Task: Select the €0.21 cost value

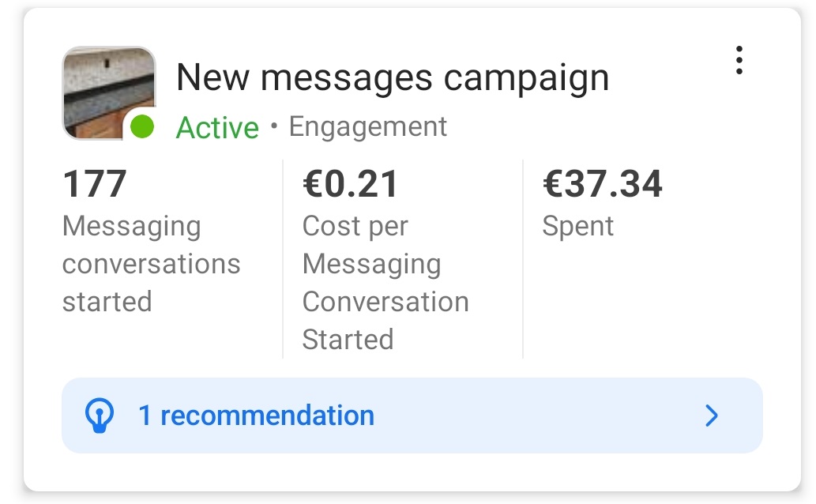Action: [x=350, y=184]
